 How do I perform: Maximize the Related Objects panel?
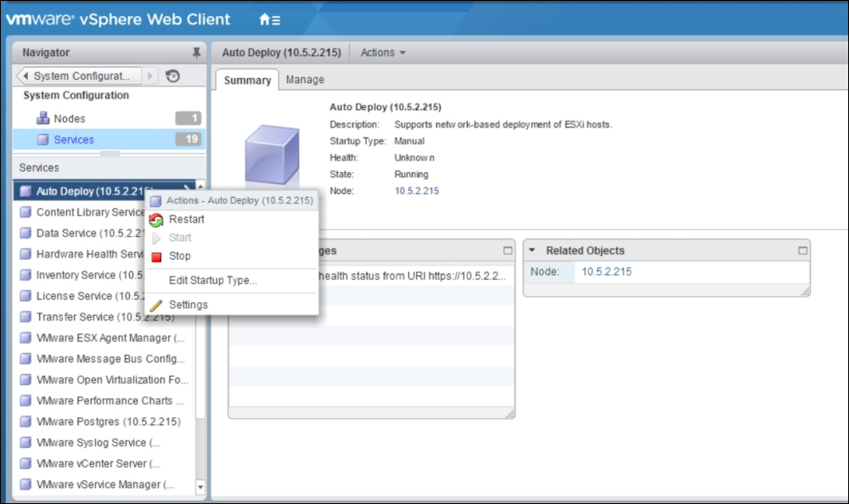point(802,250)
